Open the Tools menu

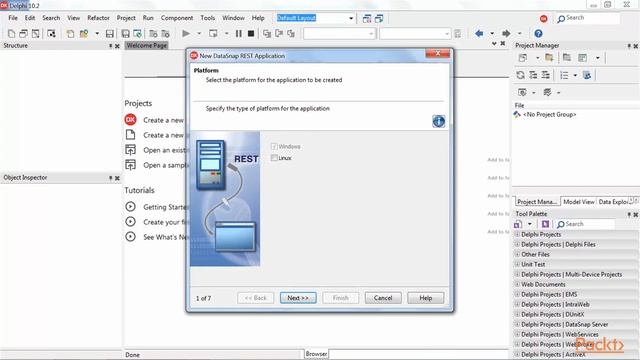coord(207,18)
